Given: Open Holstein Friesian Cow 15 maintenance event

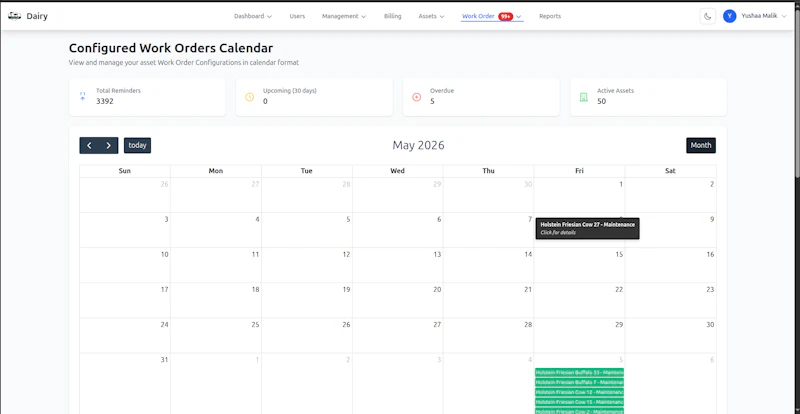Looking at the screenshot, I should [579, 402].
